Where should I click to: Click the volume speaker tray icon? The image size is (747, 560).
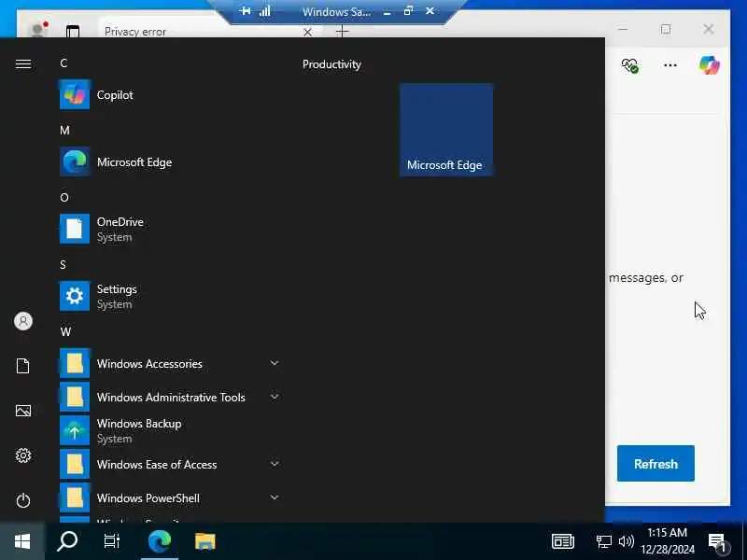(x=626, y=541)
